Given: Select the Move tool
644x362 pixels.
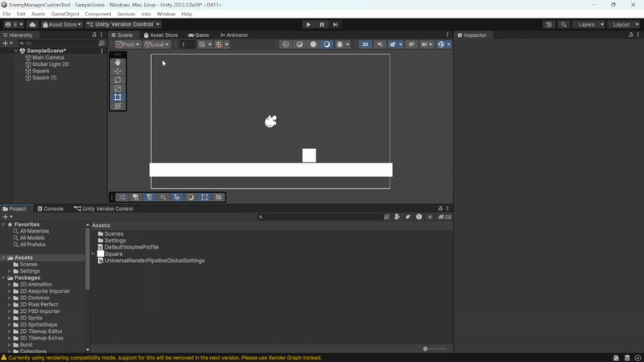Looking at the screenshot, I should (118, 71).
